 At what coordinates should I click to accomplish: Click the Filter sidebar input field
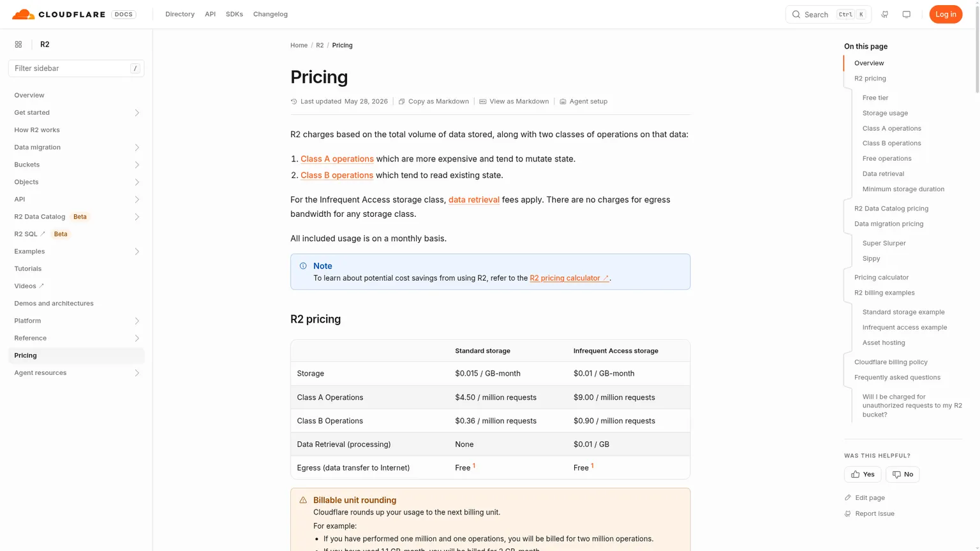pyautogui.click(x=77, y=68)
